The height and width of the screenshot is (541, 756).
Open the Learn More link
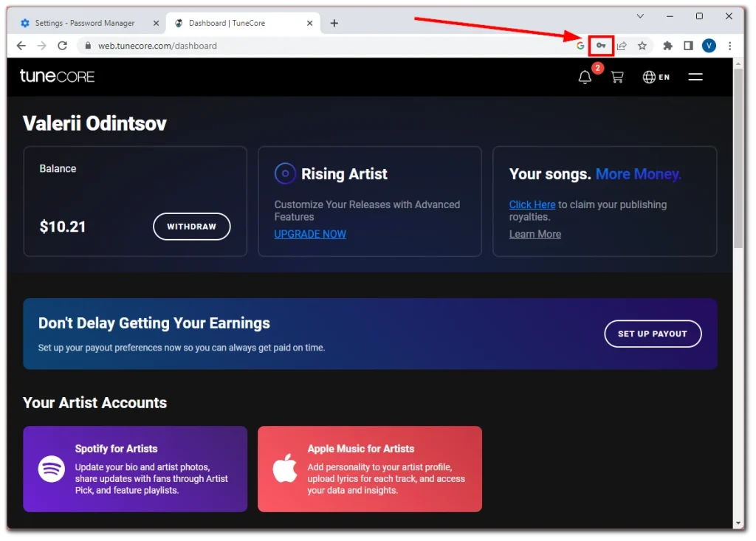point(535,235)
